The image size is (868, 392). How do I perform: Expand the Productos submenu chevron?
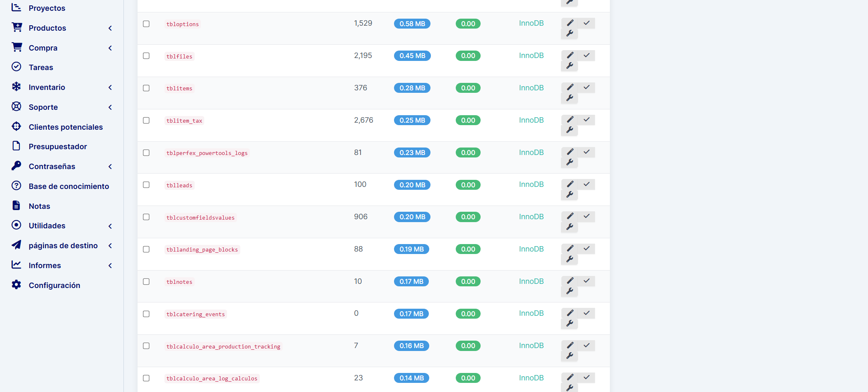tap(110, 28)
